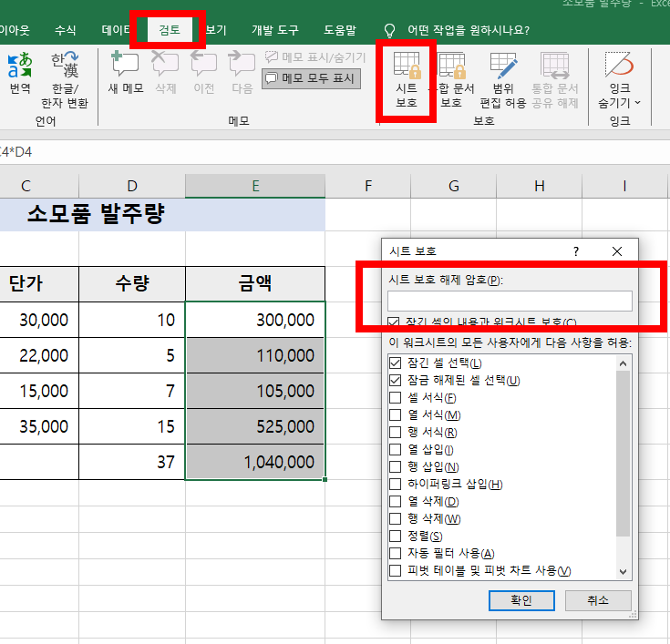Select column G header
This screenshot has height=644, width=670.
[x=454, y=186]
